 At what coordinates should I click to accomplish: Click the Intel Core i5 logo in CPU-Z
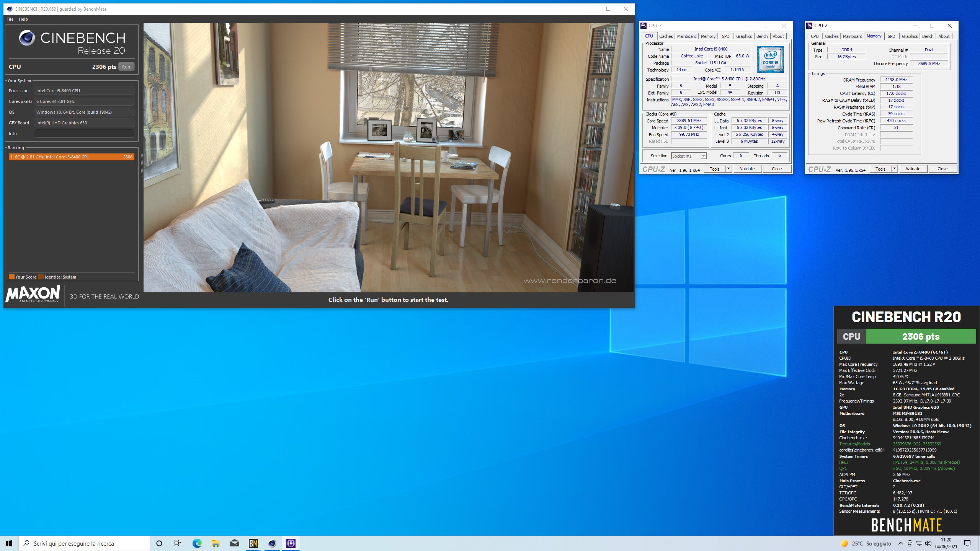click(770, 59)
